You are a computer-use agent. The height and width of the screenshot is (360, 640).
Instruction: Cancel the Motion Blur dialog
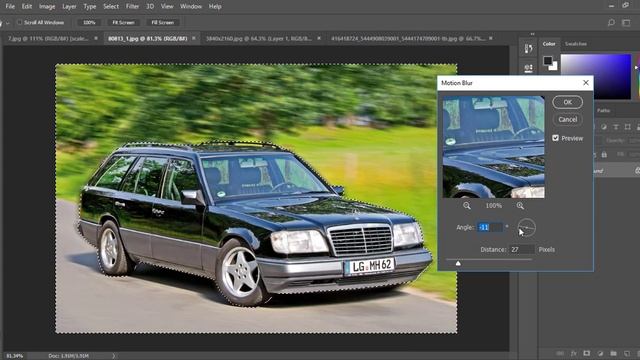567,119
